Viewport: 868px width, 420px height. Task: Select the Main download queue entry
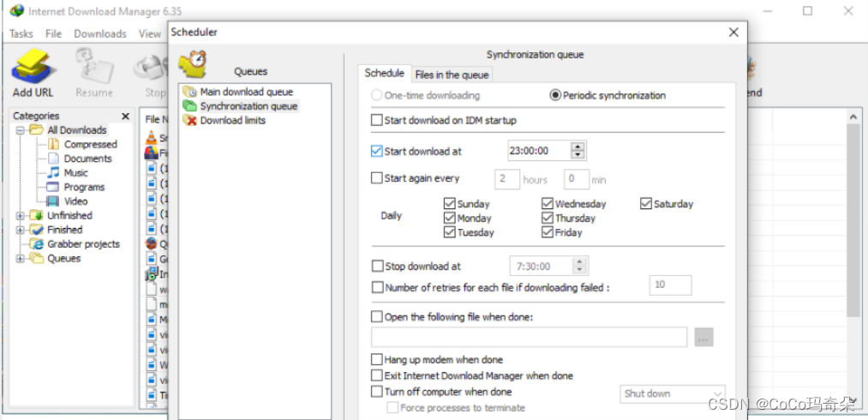[246, 92]
